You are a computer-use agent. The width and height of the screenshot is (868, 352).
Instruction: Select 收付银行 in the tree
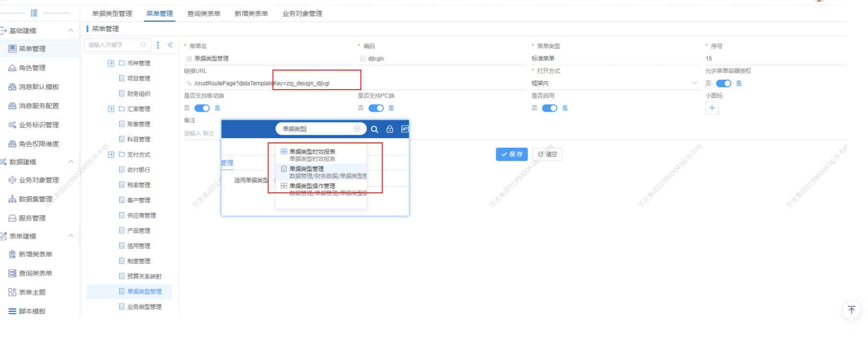point(139,170)
